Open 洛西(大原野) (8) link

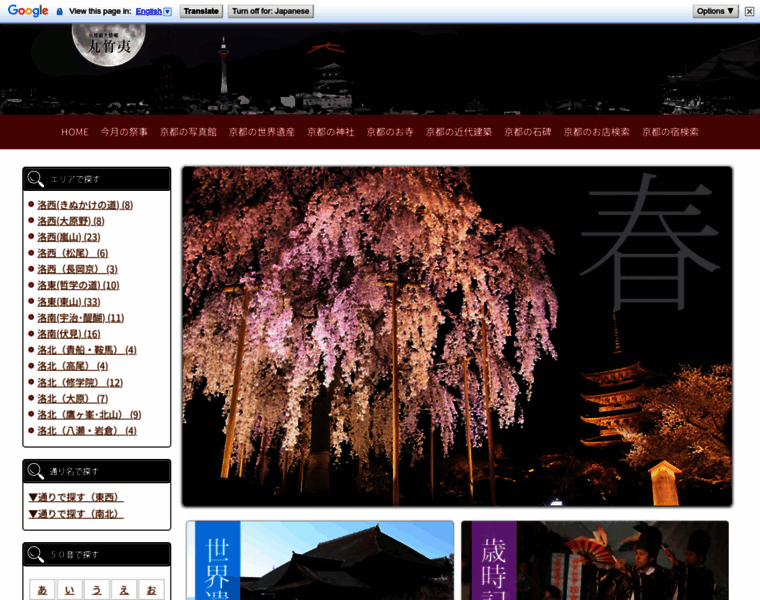(71, 221)
